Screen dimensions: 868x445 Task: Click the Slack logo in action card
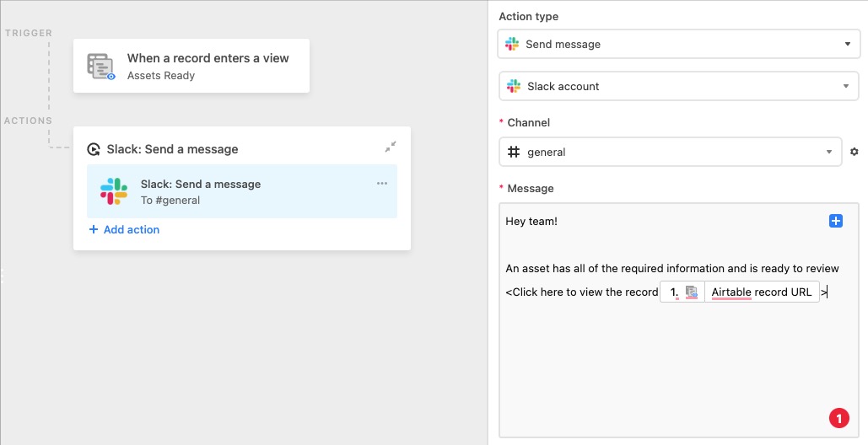tap(114, 191)
